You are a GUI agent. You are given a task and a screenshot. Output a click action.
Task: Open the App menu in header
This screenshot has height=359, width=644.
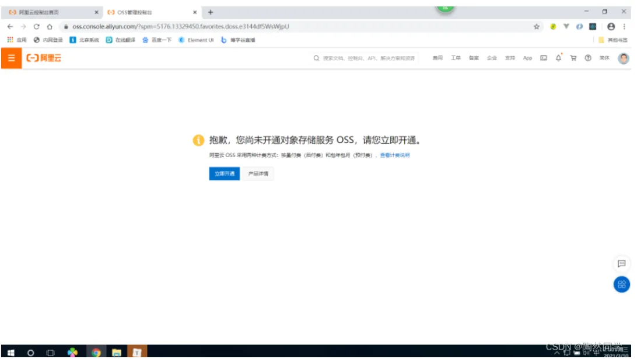click(x=527, y=58)
